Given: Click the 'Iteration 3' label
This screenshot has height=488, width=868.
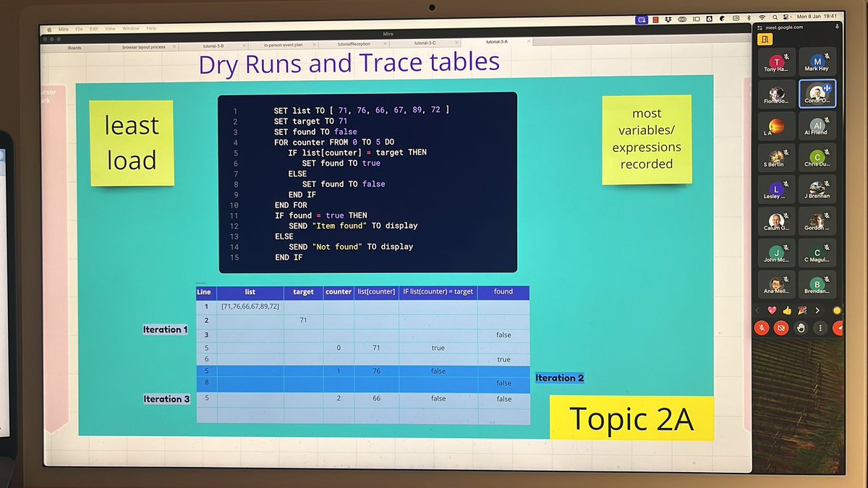Looking at the screenshot, I should pyautogui.click(x=167, y=399).
